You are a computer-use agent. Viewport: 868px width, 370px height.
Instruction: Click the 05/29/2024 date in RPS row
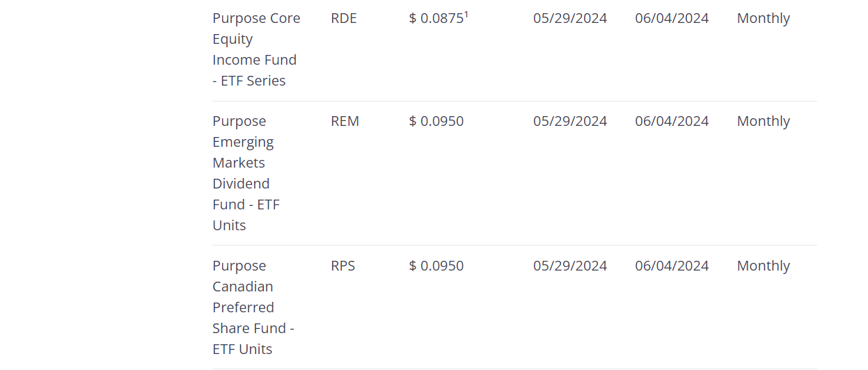coord(570,266)
